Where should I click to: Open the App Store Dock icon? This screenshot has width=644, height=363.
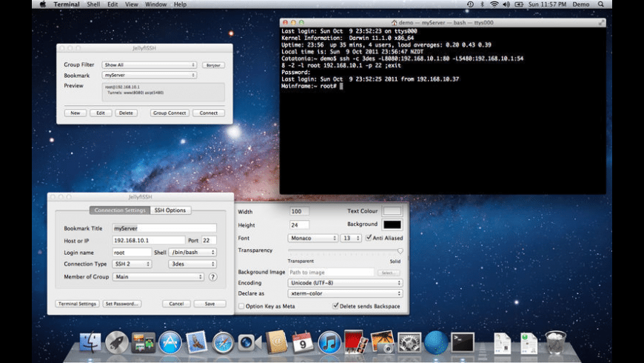pyautogui.click(x=170, y=342)
